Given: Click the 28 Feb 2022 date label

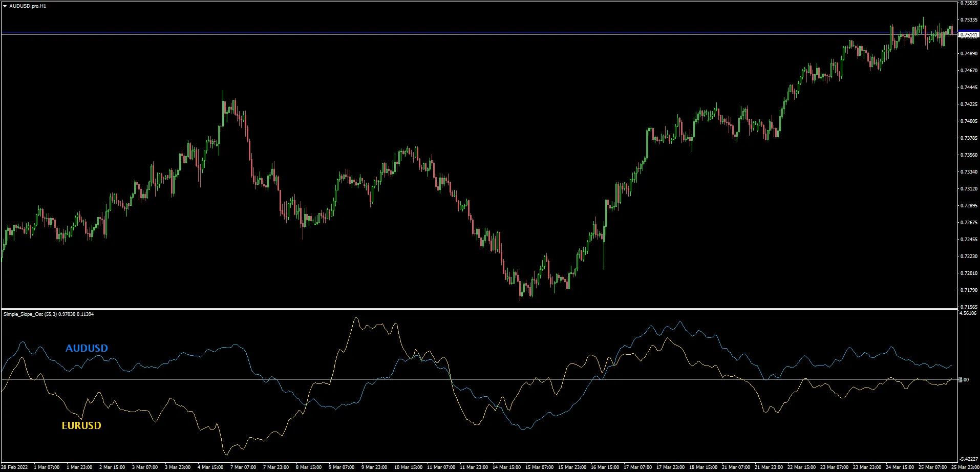Looking at the screenshot, I should (15, 467).
